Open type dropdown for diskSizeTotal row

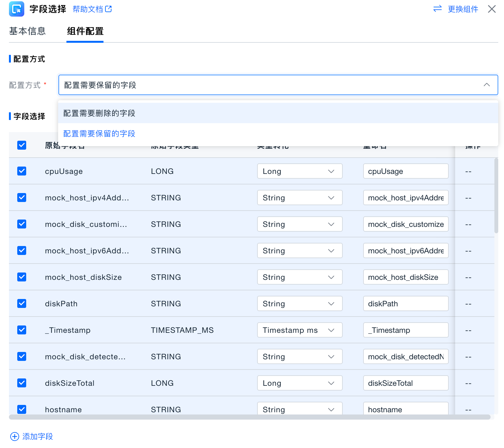pyautogui.click(x=299, y=383)
